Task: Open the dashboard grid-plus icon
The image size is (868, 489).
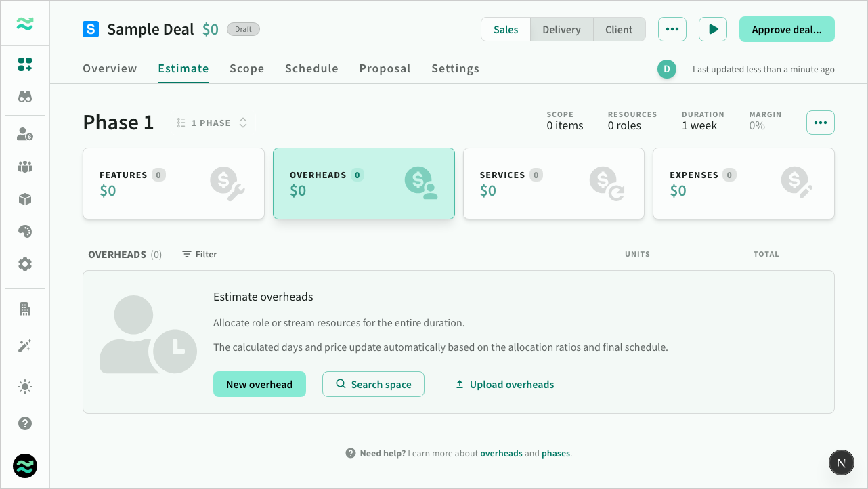Action: (x=25, y=64)
